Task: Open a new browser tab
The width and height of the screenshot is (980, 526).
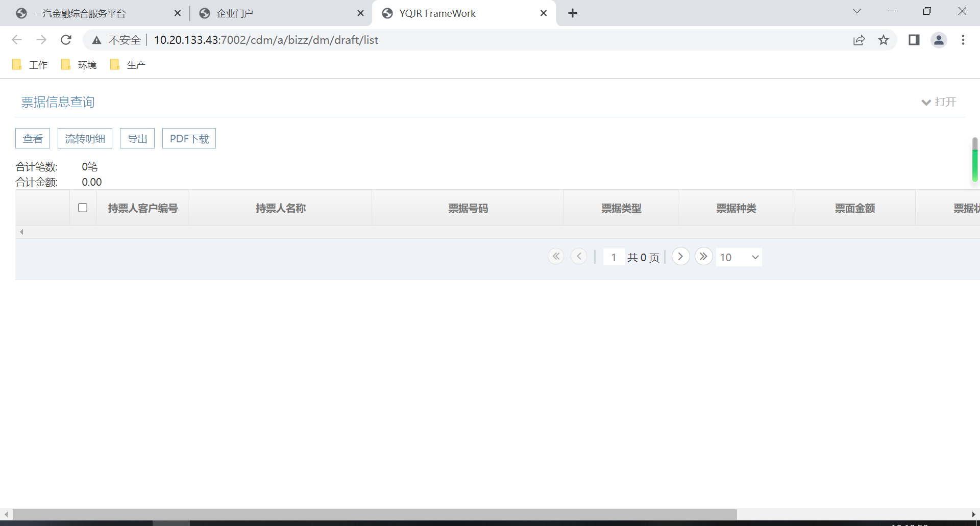Action: tap(573, 13)
